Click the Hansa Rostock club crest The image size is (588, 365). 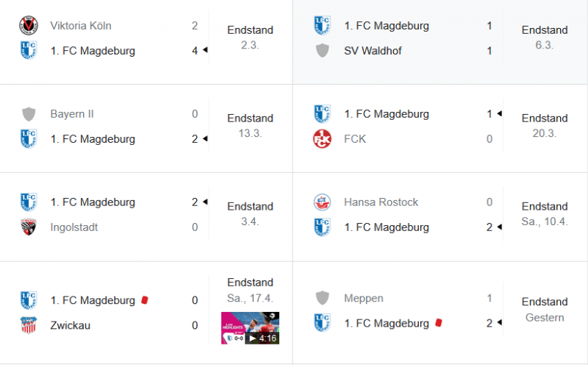(322, 202)
